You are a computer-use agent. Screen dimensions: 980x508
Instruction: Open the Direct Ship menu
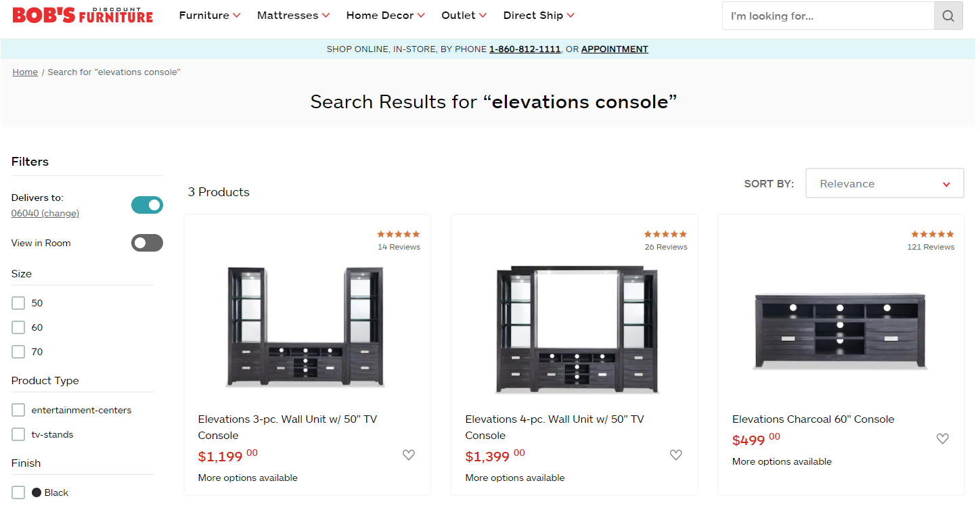(539, 16)
